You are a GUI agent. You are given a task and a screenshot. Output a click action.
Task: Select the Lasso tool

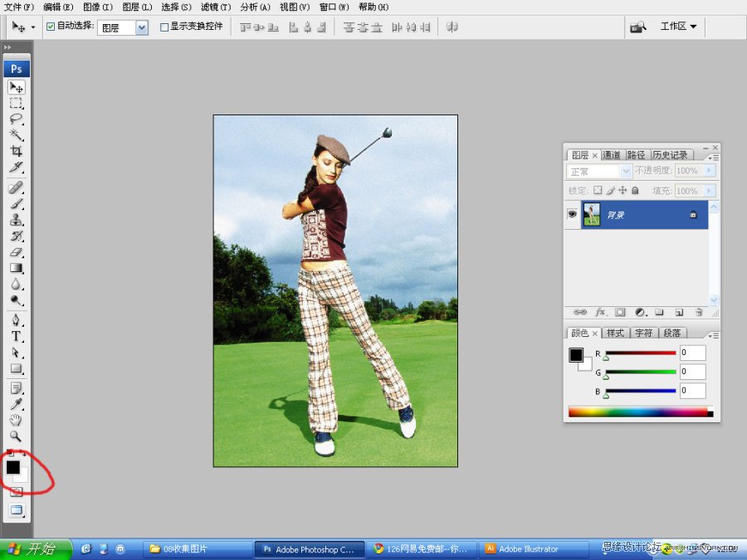point(16,119)
